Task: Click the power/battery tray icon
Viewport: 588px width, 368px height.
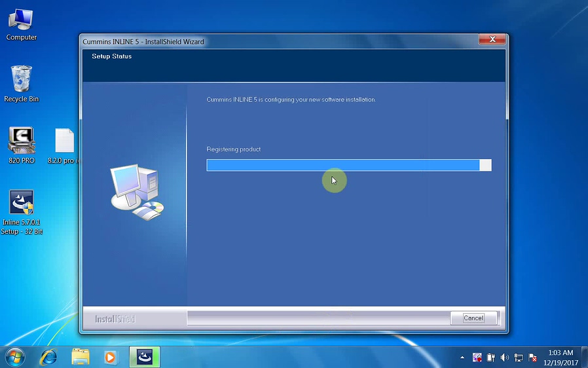Action: pos(490,358)
